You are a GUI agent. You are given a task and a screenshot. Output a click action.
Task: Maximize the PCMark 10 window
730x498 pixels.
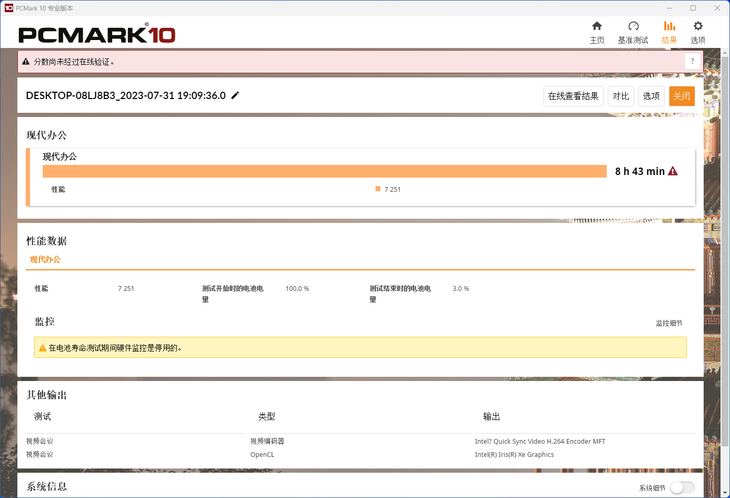[x=693, y=8]
